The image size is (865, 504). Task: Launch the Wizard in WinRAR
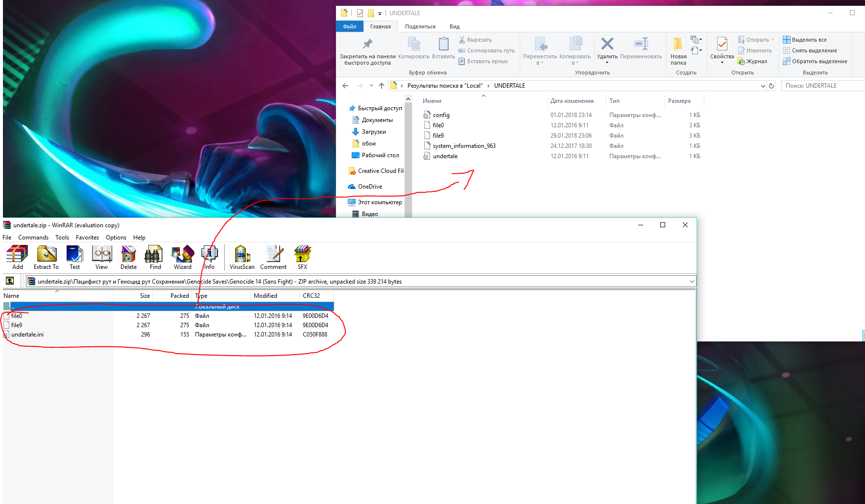(183, 257)
